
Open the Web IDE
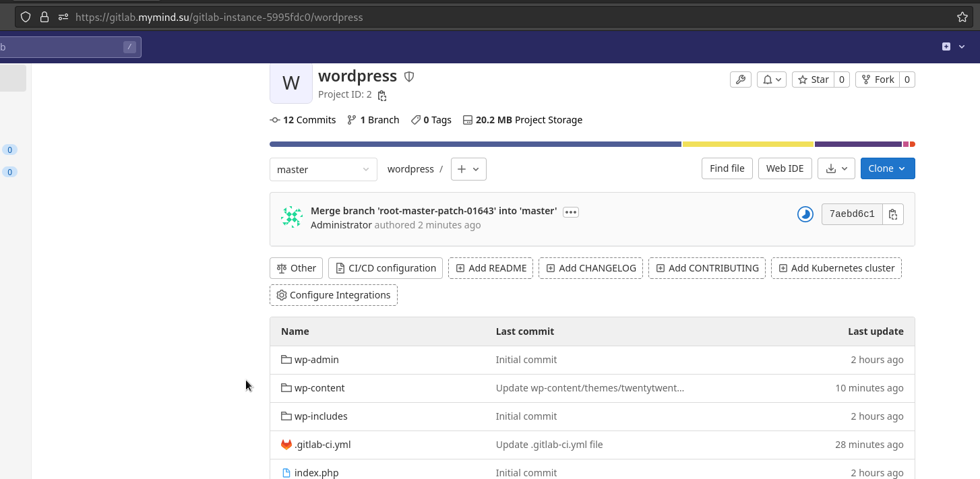coord(785,168)
